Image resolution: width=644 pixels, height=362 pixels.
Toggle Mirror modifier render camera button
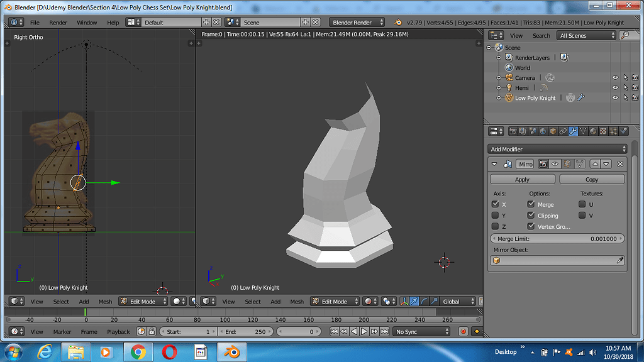543,164
